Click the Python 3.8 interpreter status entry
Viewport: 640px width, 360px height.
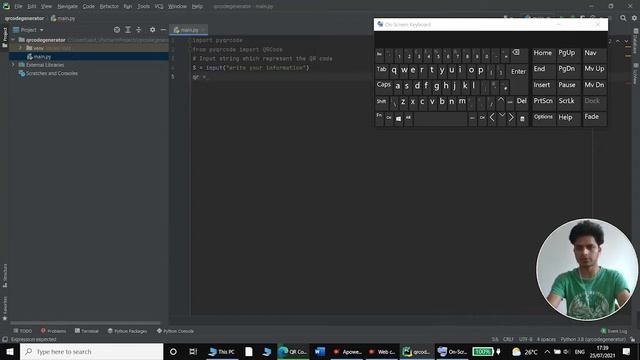point(593,340)
